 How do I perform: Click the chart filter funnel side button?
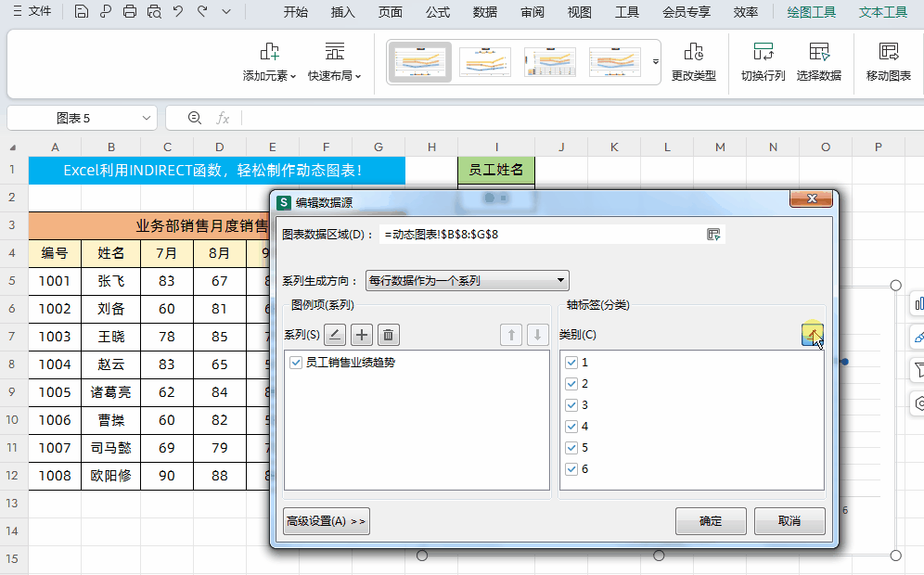pyautogui.click(x=918, y=370)
